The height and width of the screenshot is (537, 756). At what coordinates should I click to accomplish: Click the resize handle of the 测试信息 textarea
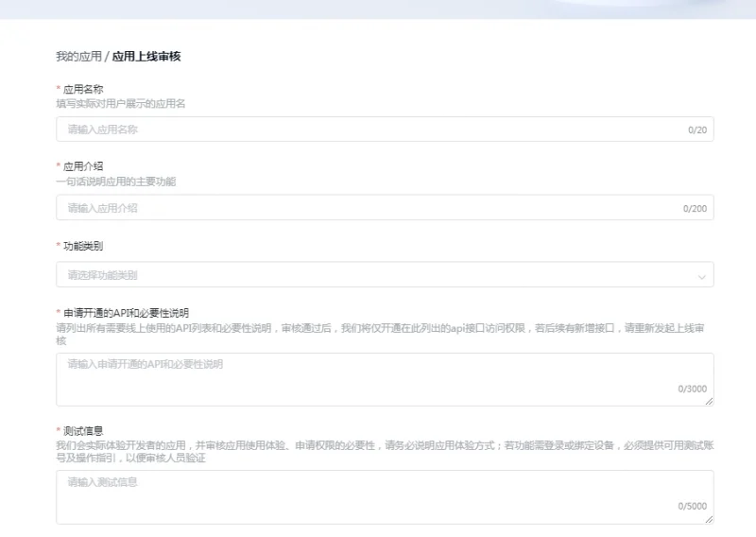(x=710, y=519)
